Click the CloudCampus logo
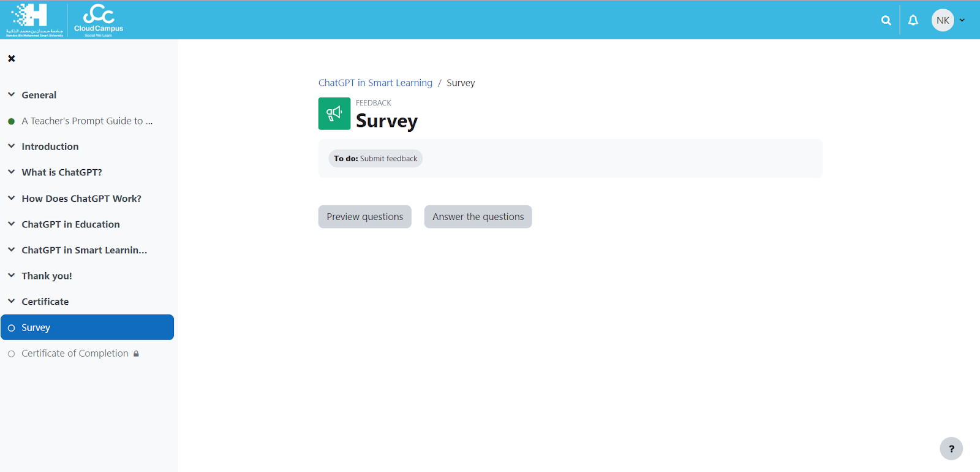The image size is (980, 472). click(99, 20)
